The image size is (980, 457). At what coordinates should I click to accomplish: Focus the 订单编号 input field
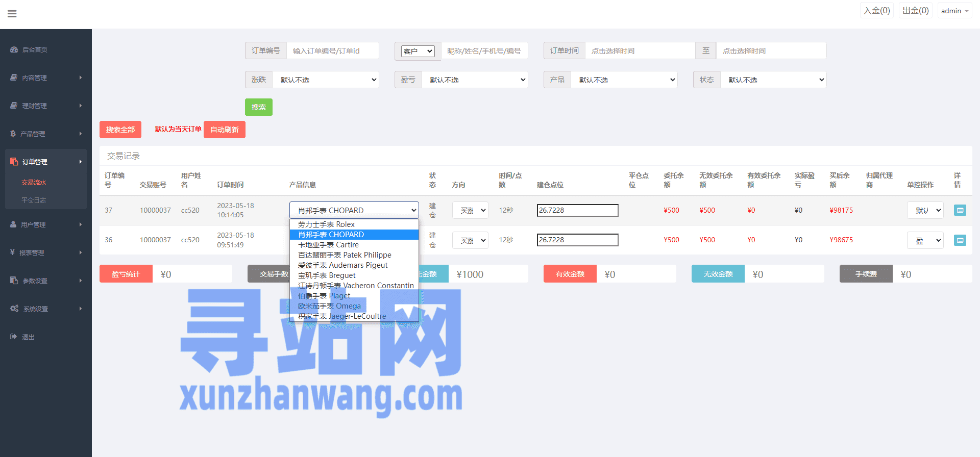click(x=333, y=51)
